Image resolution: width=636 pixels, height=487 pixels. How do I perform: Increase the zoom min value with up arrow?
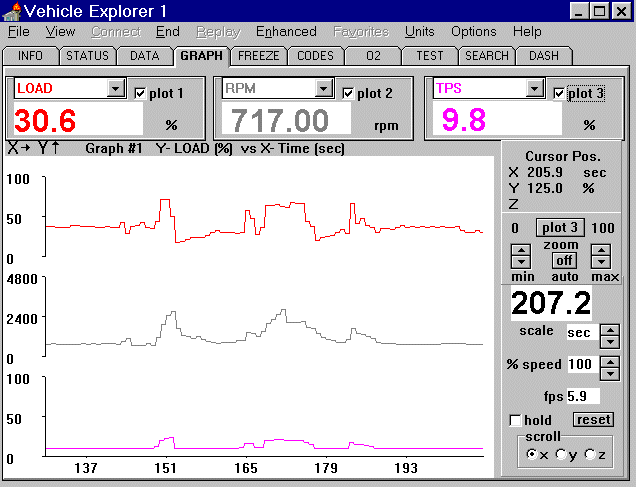pos(520,249)
